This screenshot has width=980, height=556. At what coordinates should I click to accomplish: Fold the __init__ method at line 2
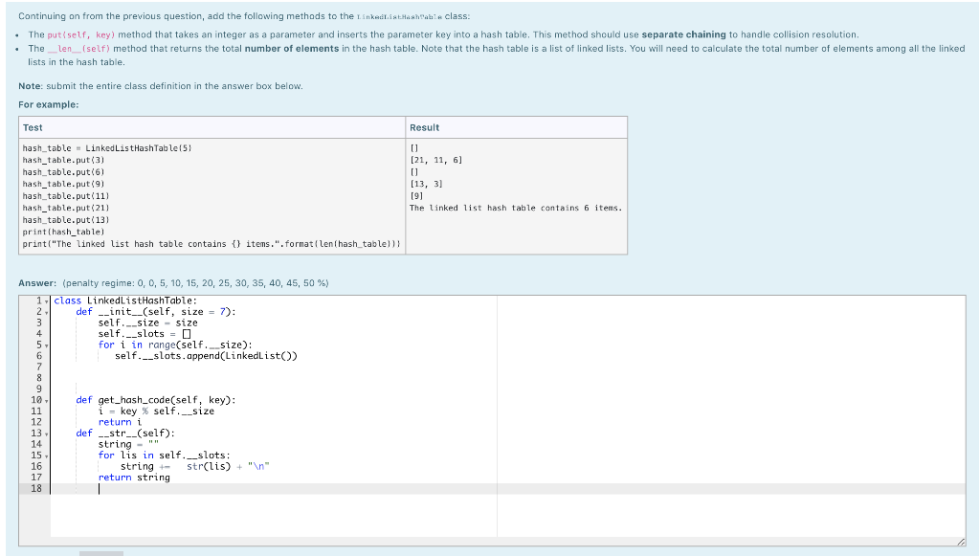coord(47,312)
